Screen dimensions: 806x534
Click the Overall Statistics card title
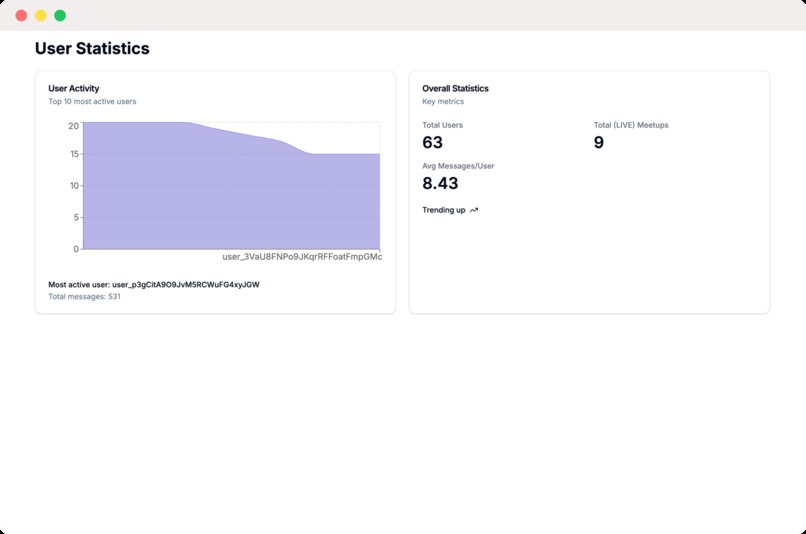(x=455, y=88)
